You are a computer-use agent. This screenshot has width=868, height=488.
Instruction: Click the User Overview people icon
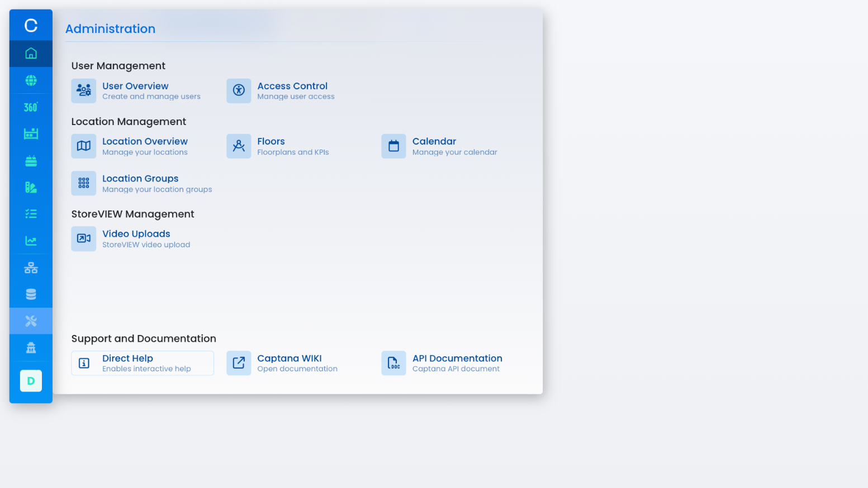click(84, 90)
